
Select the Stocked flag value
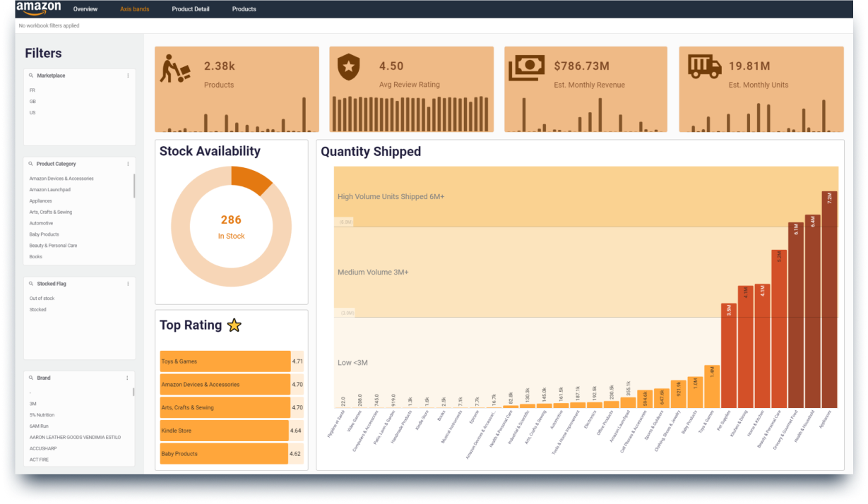click(x=37, y=310)
